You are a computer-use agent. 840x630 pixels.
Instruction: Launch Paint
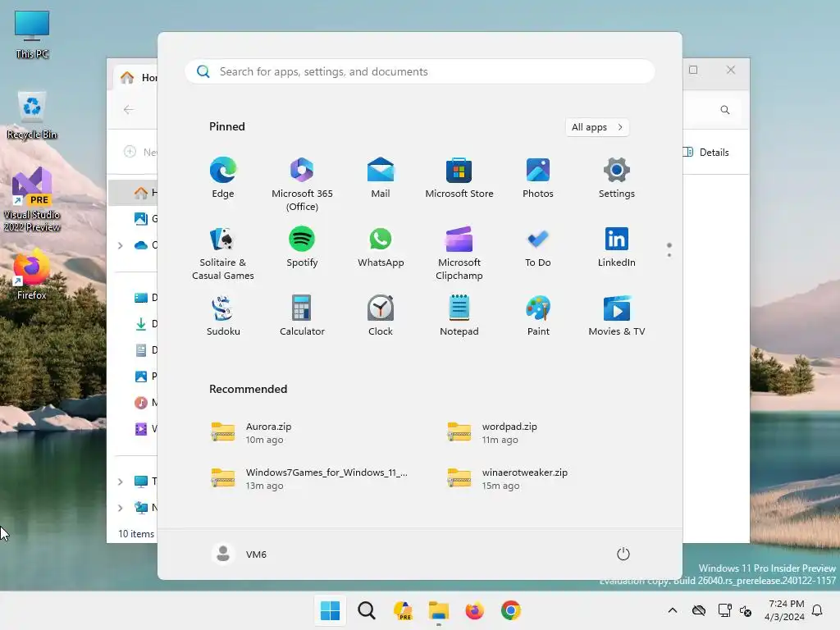(538, 316)
